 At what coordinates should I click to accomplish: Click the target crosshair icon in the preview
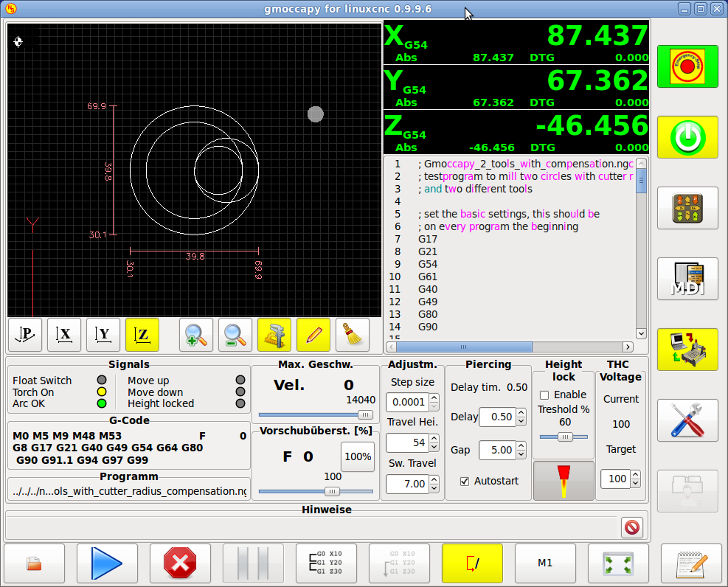click(18, 42)
